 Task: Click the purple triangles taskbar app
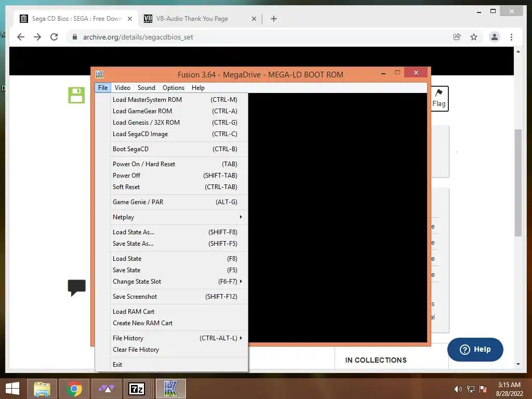pyautogui.click(x=106, y=389)
